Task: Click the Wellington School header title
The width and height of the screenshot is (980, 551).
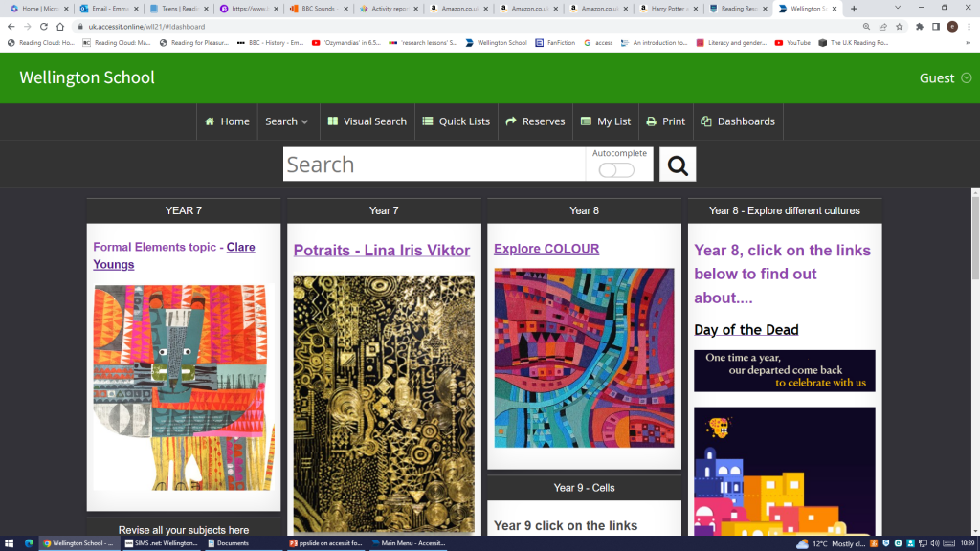Action: pos(87,77)
